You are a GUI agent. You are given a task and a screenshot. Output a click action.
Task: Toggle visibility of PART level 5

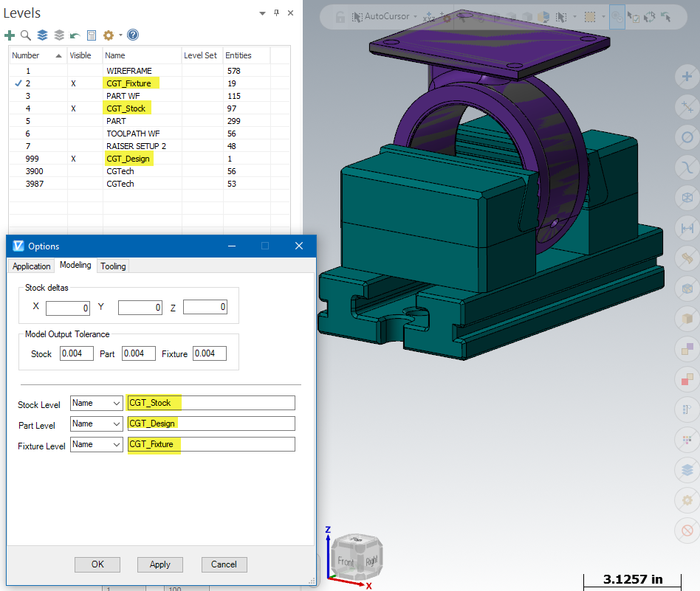click(85, 121)
